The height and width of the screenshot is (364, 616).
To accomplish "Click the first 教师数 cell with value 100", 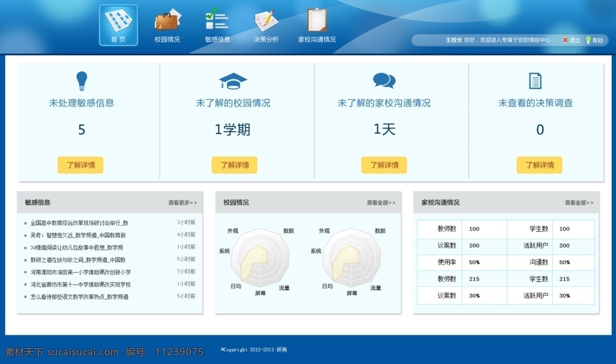I will pos(440,229).
